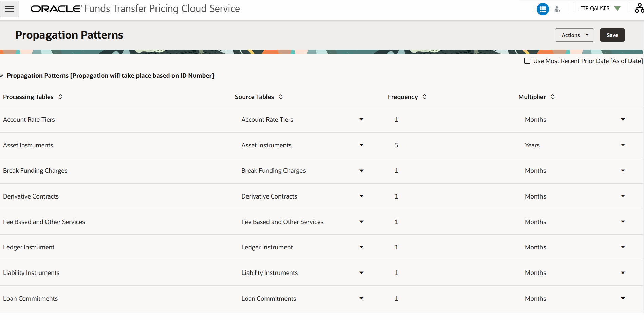Open Liability Instruments source table dropdown

361,273
